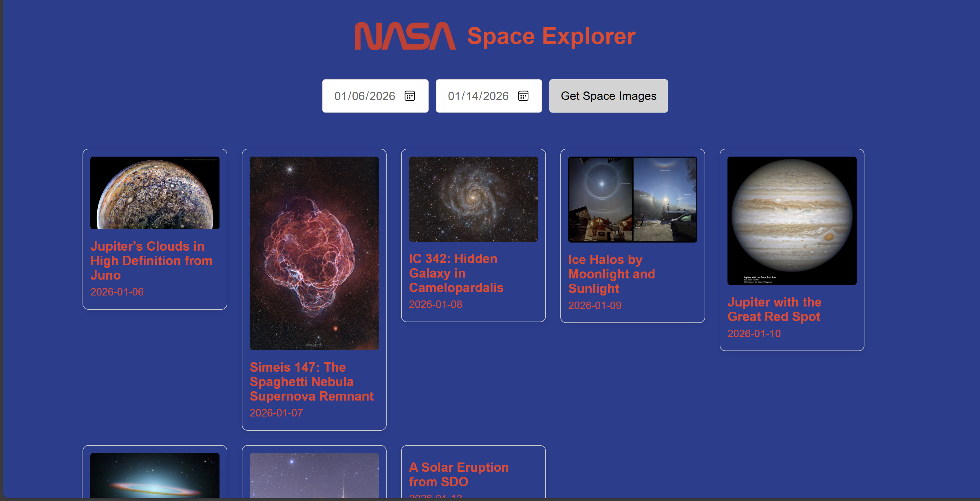Viewport: 980px width, 501px height.
Task: Select title A Solar Eruption from SDO
Action: [x=459, y=474]
